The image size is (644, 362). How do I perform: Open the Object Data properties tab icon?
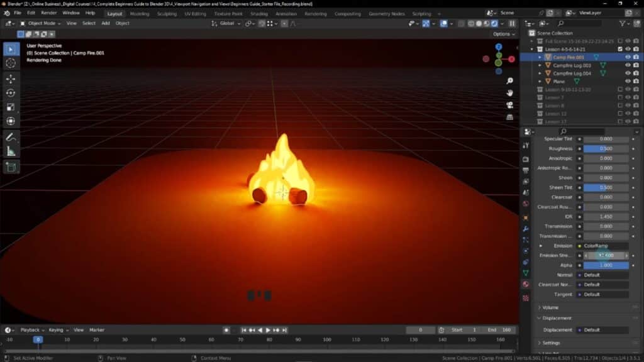click(x=526, y=273)
